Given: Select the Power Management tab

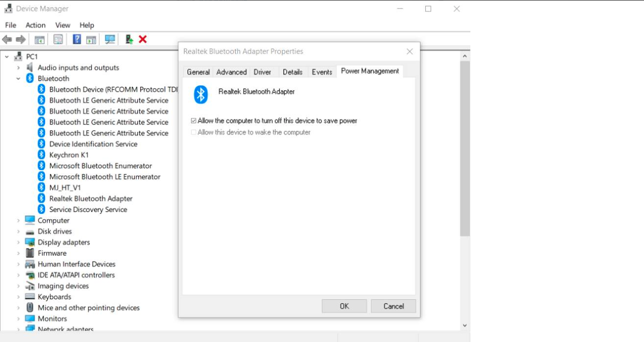Looking at the screenshot, I should pos(370,71).
